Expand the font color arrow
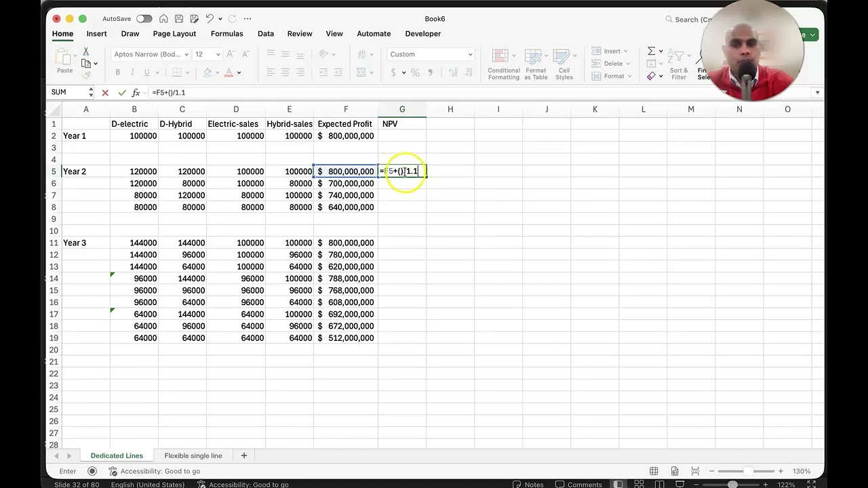Viewport: 868px width, 488px height. (x=239, y=73)
